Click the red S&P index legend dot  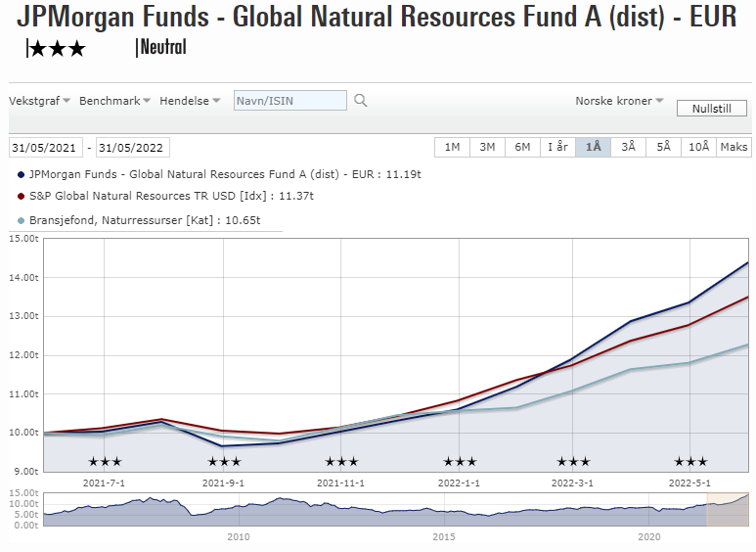21,197
